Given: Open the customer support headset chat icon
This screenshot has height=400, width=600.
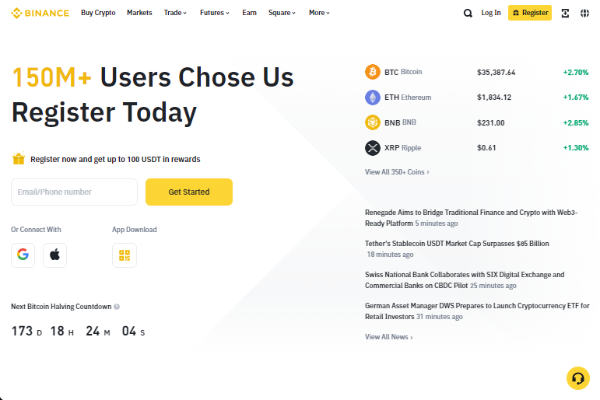Looking at the screenshot, I should [578, 378].
